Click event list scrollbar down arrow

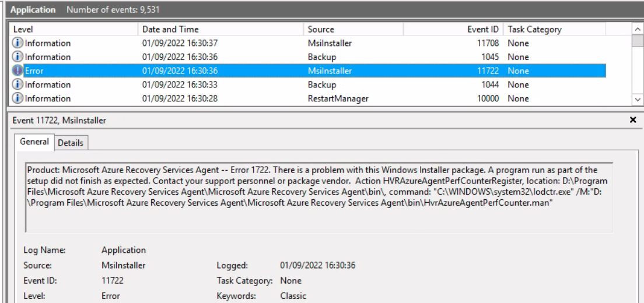(x=638, y=99)
